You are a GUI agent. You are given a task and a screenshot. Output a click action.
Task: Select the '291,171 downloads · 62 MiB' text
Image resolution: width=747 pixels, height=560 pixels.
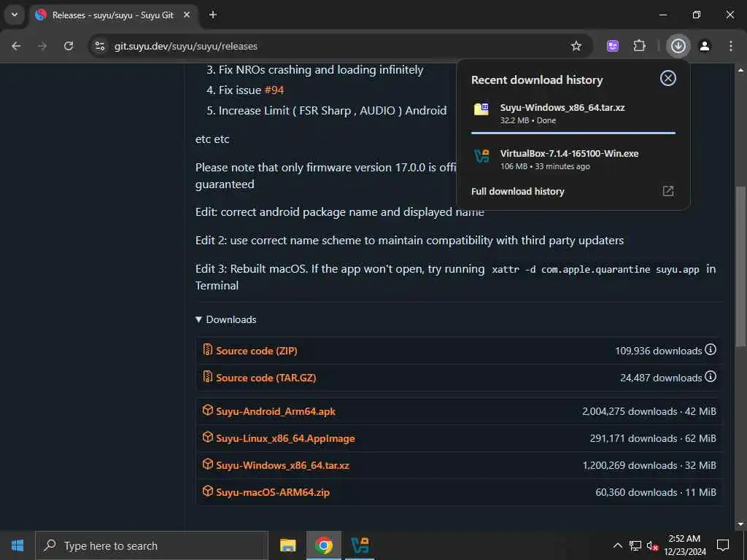tap(653, 438)
